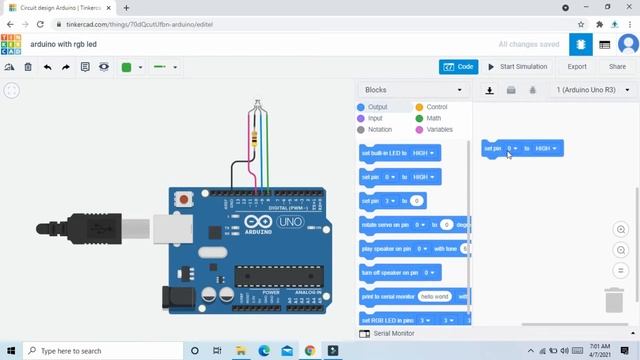Viewport: 640px width, 360px height.
Task: Redo the last undone action
Action: pyautogui.click(x=66, y=67)
